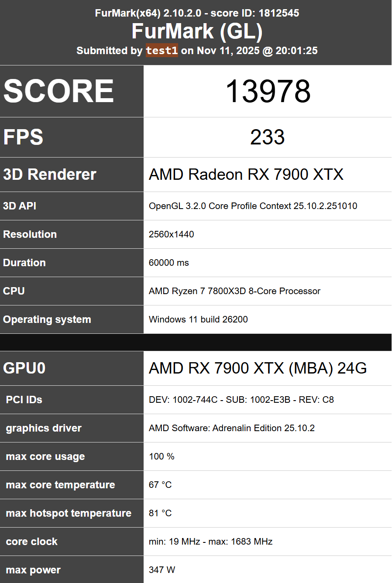The image size is (392, 583).
Task: Click the AMD RX 7900 XTX (MBA) 24G name
Action: click(x=258, y=368)
